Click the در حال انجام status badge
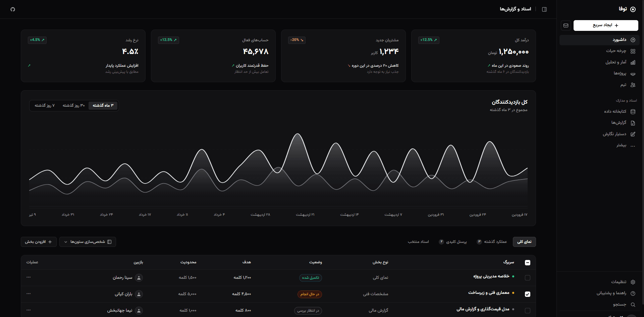Image resolution: width=644 pixels, height=317 pixels. [310, 294]
